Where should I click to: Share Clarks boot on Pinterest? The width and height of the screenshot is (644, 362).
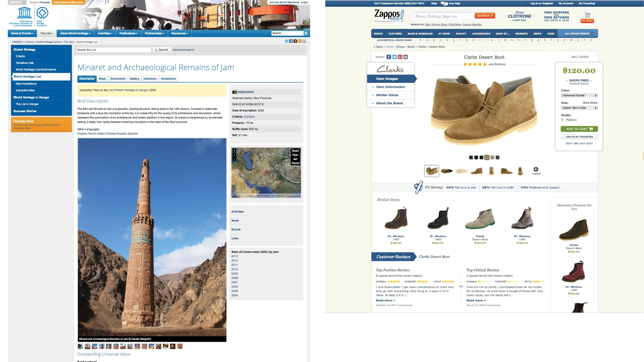[400, 57]
